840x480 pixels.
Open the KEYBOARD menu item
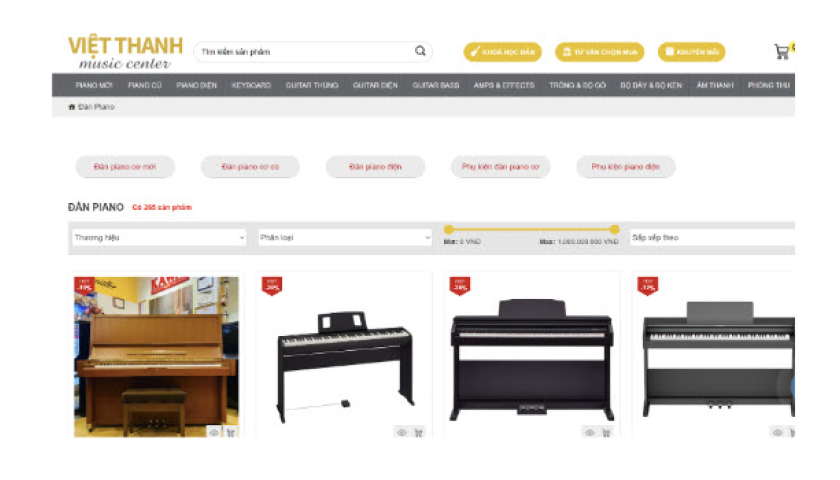(251, 85)
